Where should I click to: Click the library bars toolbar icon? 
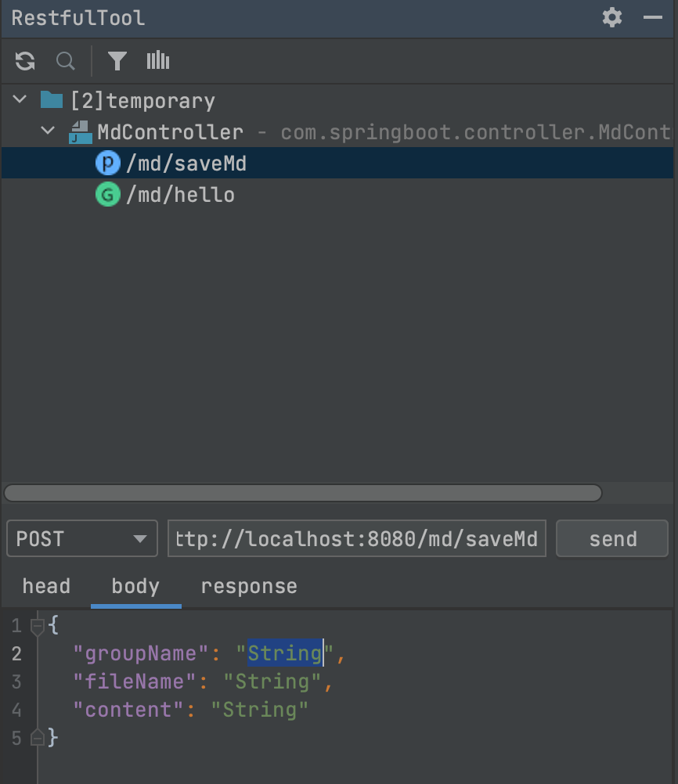[158, 61]
